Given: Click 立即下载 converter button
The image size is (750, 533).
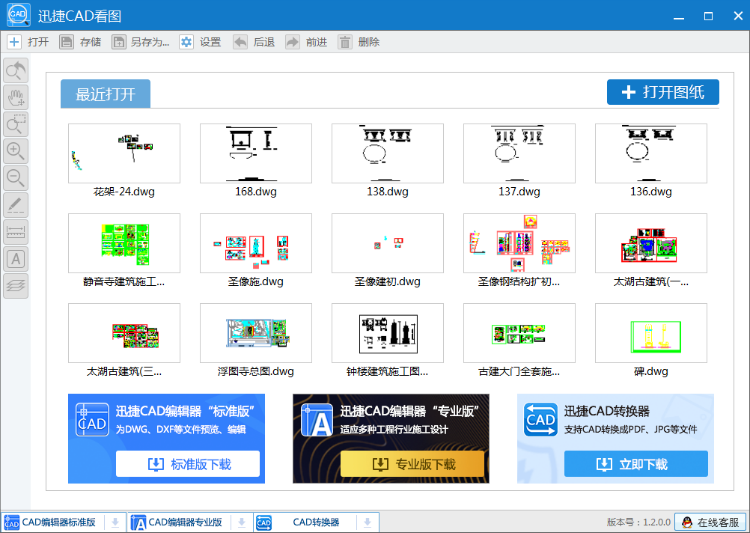Looking at the screenshot, I should coord(636,464).
